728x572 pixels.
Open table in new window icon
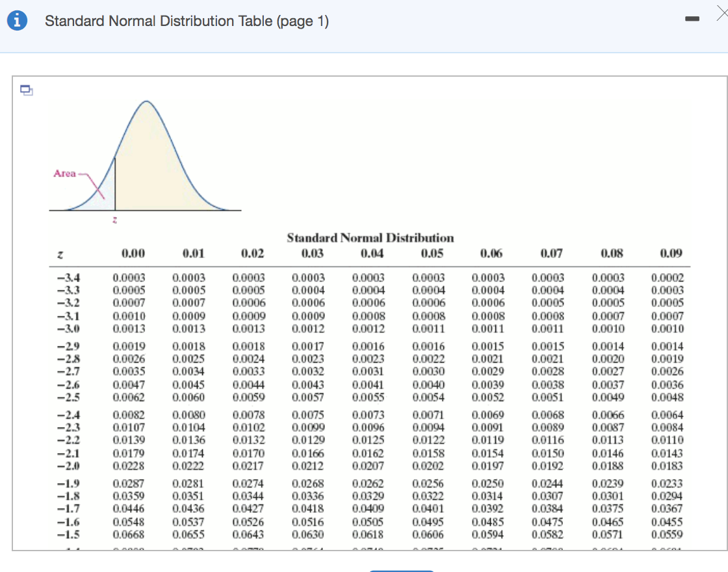click(x=27, y=90)
